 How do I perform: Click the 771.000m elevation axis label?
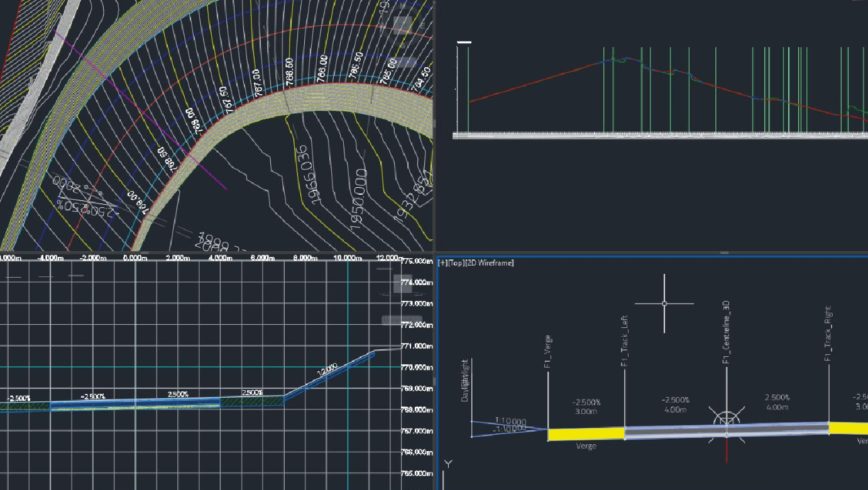point(417,346)
